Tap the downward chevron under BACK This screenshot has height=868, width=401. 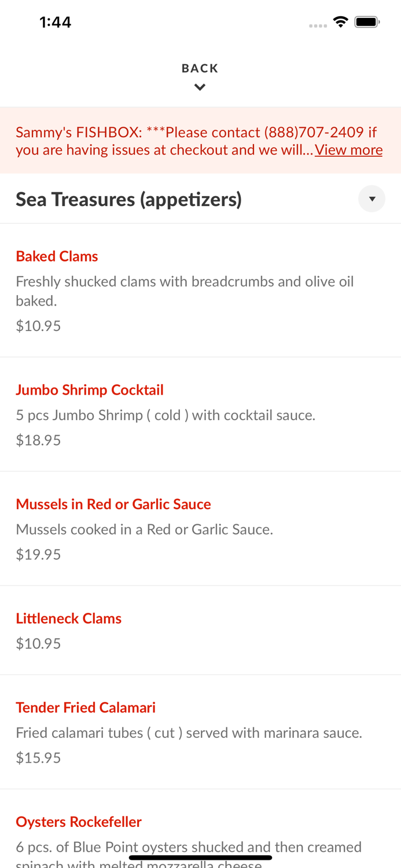point(200,86)
